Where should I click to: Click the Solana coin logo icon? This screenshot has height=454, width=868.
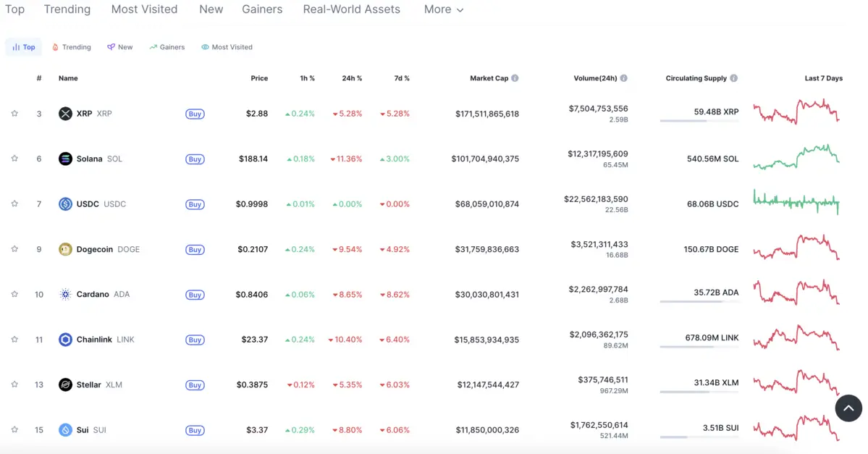tap(65, 159)
